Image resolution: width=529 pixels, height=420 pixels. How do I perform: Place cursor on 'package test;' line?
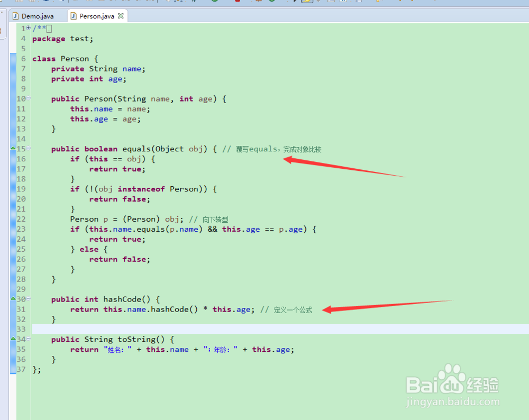pyautogui.click(x=62, y=39)
